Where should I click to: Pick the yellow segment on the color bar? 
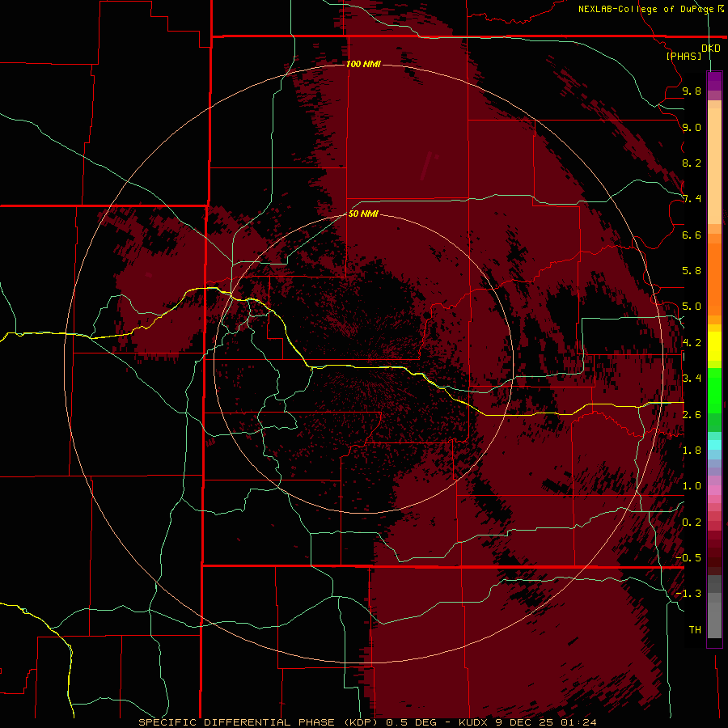(x=714, y=346)
